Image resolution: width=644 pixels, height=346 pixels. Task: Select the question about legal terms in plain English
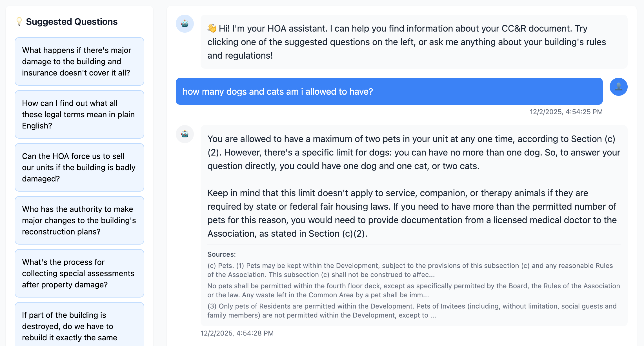click(x=79, y=114)
